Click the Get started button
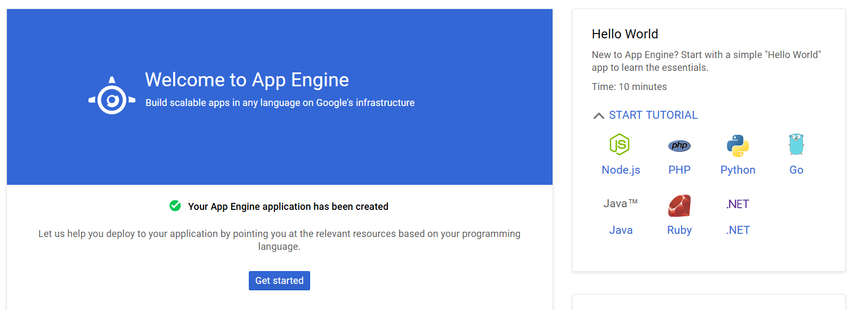The width and height of the screenshot is (868, 310). (279, 281)
